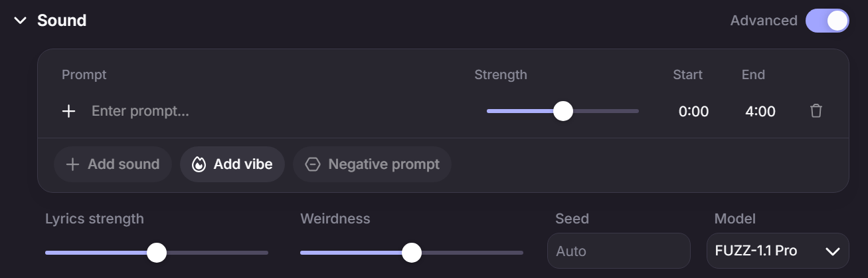
Task: Click the Weirdness slider handle
Action: [x=412, y=253]
